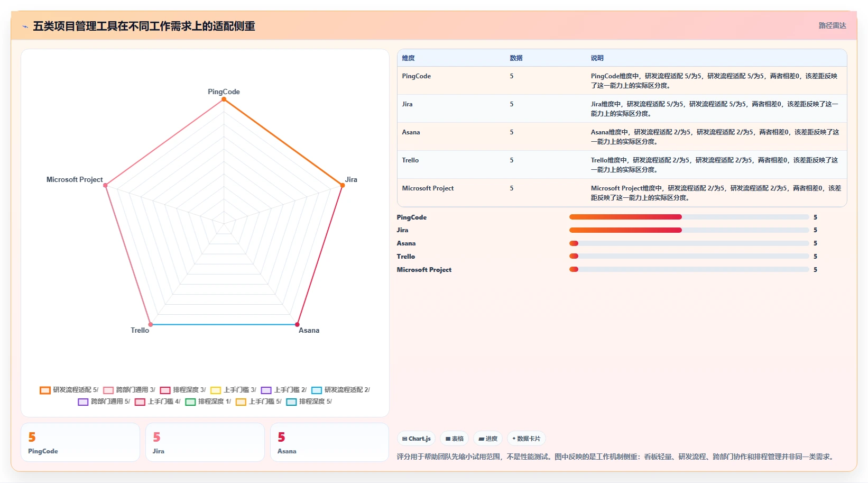Toggle legend item 排程深度 1/
This screenshot has height=483, width=868.
coord(208,402)
